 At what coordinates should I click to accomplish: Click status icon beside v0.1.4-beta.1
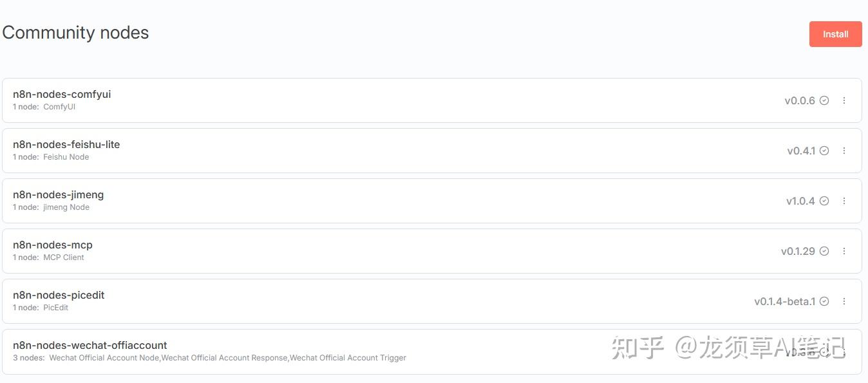point(824,301)
